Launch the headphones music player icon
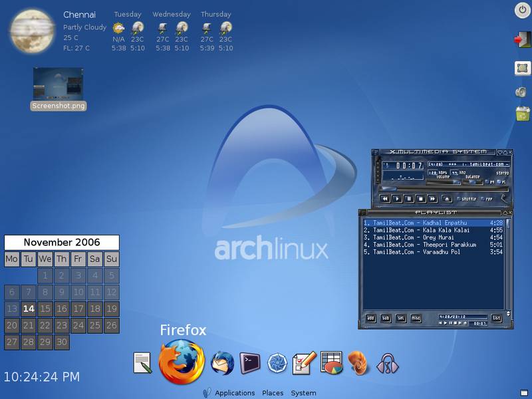532x399 pixels. pyautogui.click(x=387, y=363)
